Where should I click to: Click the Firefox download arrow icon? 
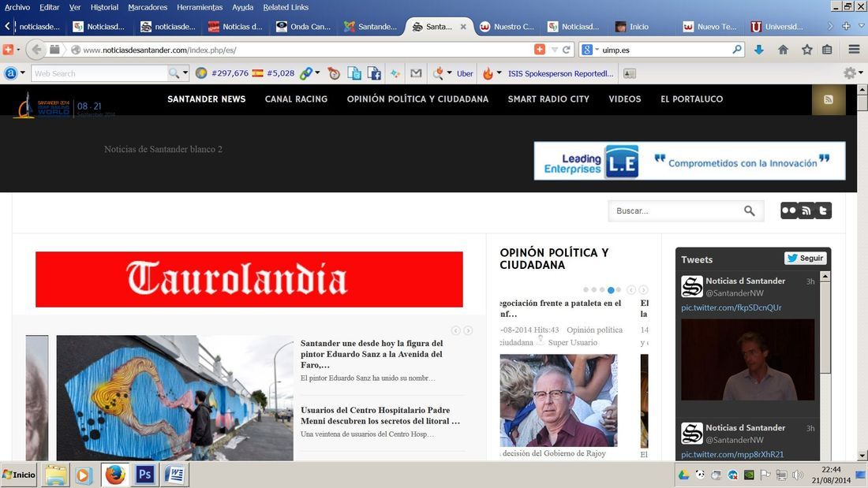click(759, 50)
